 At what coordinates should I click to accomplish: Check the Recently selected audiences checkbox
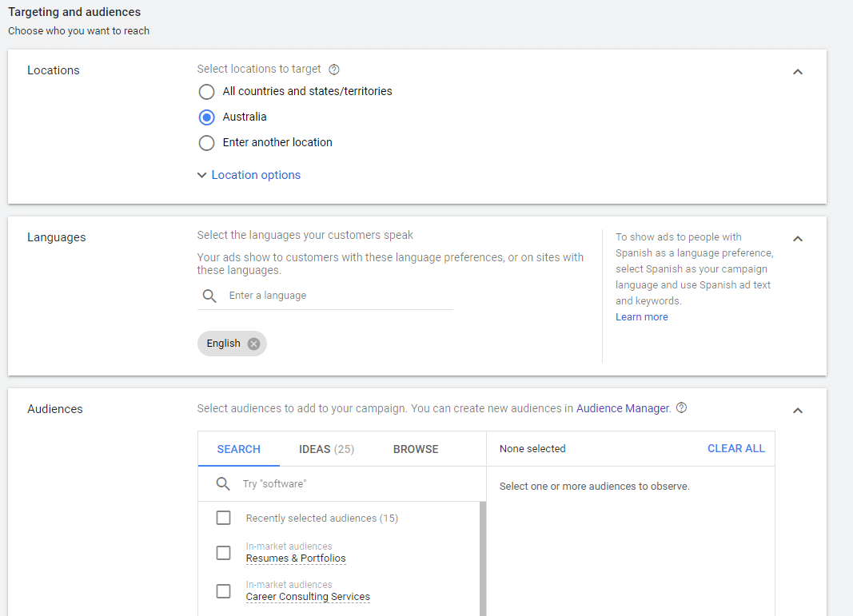coord(224,518)
